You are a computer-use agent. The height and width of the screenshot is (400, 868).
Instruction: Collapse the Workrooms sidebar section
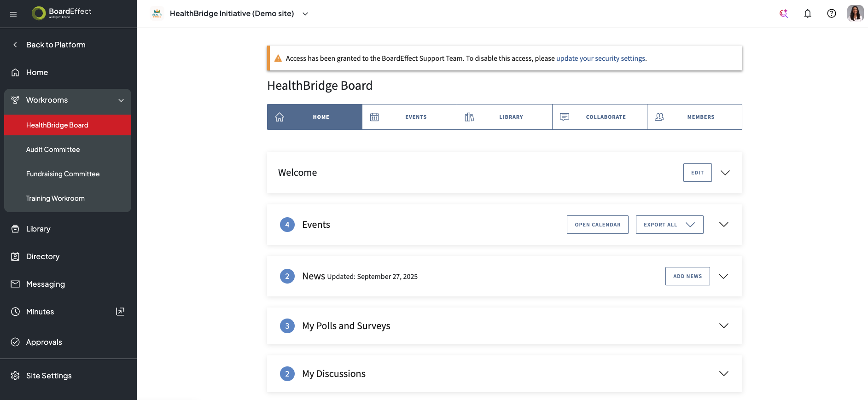click(121, 100)
